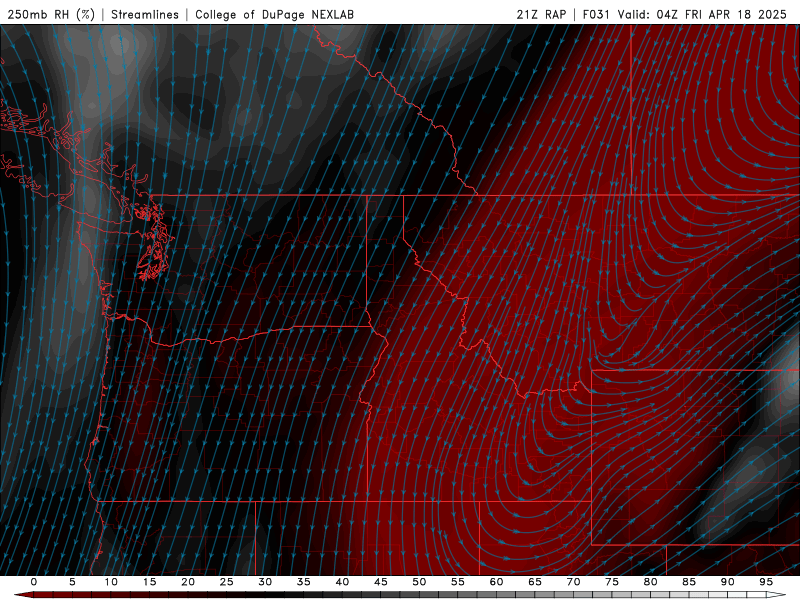Click the '15' tick label on the colorbar
Screen dimensions: 800x600
(x=149, y=582)
